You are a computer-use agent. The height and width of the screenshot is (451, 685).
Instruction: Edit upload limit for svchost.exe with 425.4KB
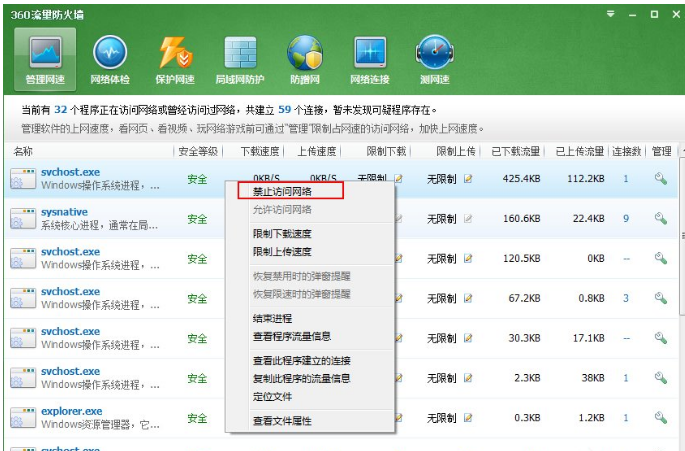tap(468, 179)
